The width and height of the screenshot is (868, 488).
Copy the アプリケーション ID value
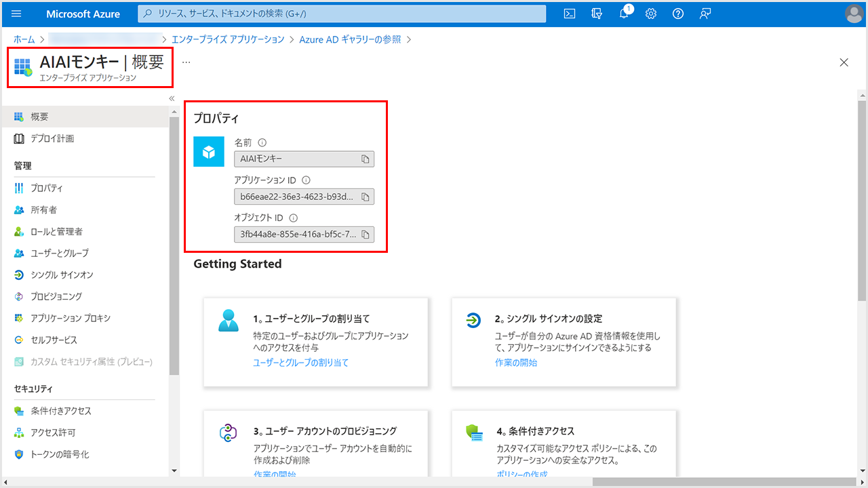(x=365, y=197)
